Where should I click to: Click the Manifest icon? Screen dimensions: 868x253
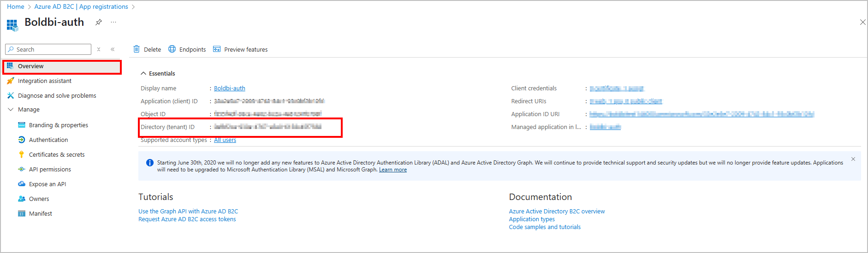pos(21,213)
